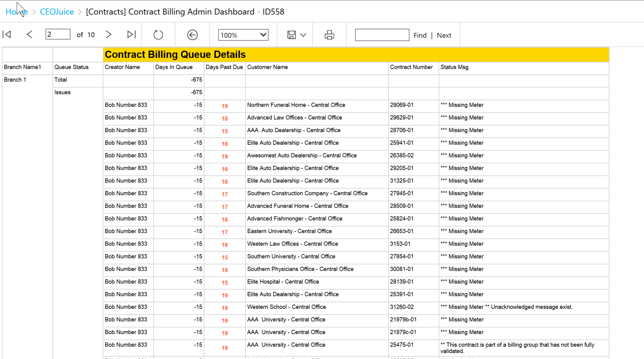
Task: Click the Find link
Action: (x=420, y=35)
